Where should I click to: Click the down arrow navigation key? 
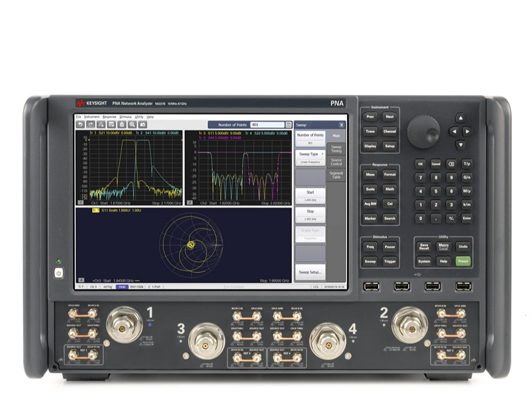click(x=460, y=145)
